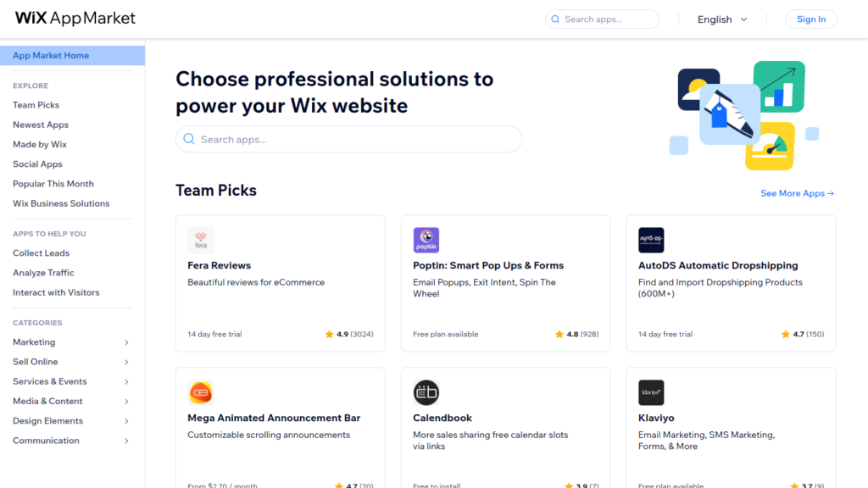This screenshot has width=868, height=488.
Task: Click the star rating on AutoDS card
Action: pos(803,334)
